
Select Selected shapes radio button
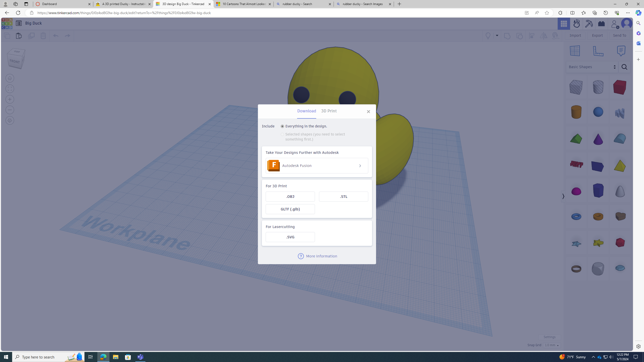coord(283,134)
